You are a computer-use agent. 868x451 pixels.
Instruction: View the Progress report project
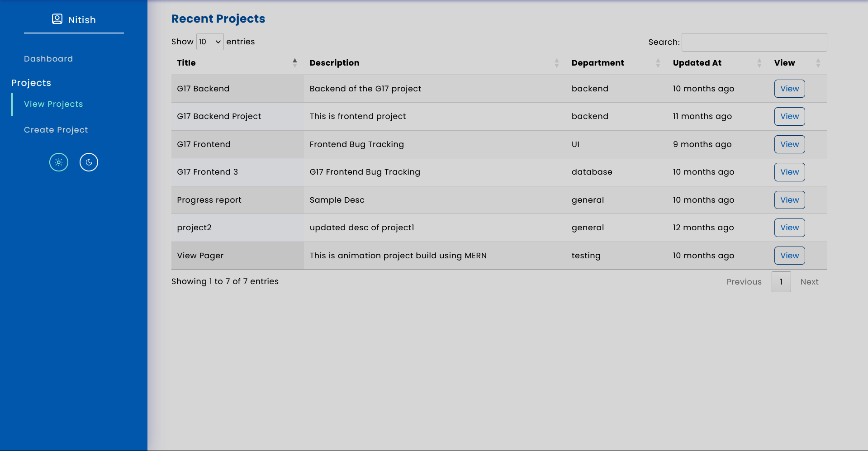(x=789, y=200)
